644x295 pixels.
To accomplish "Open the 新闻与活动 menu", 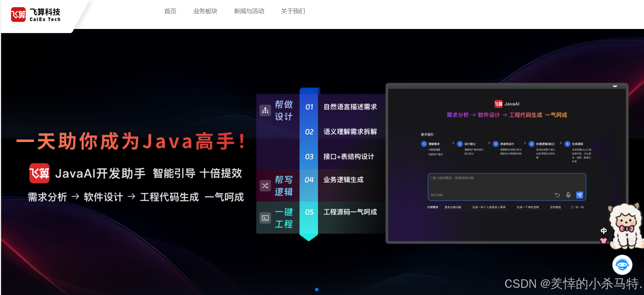I will (249, 11).
